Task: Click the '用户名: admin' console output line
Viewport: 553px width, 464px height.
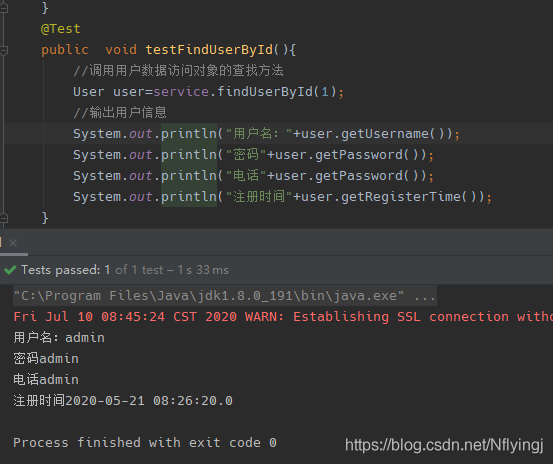Action: (59, 338)
